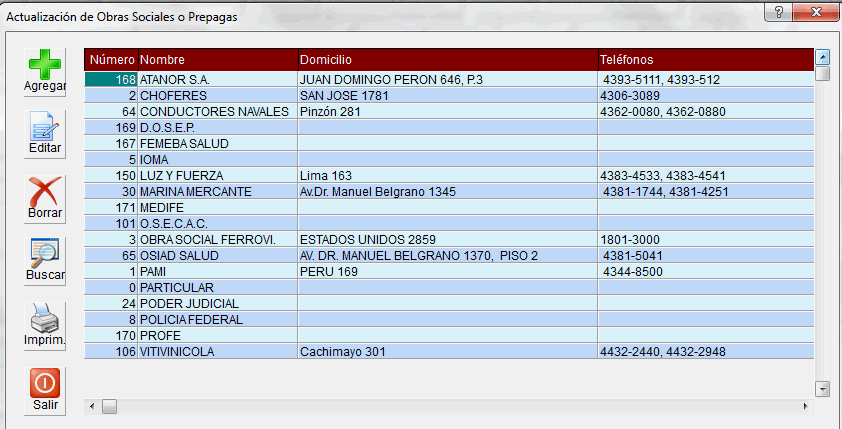842x429 pixels.
Task: Select the O.S.E.C.A.C. row
Action: (449, 224)
